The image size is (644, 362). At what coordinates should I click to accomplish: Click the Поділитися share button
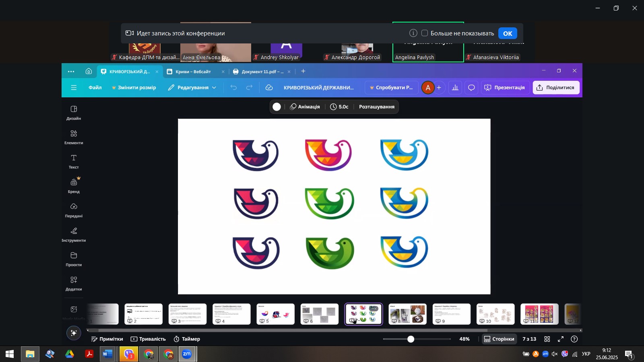coord(556,88)
